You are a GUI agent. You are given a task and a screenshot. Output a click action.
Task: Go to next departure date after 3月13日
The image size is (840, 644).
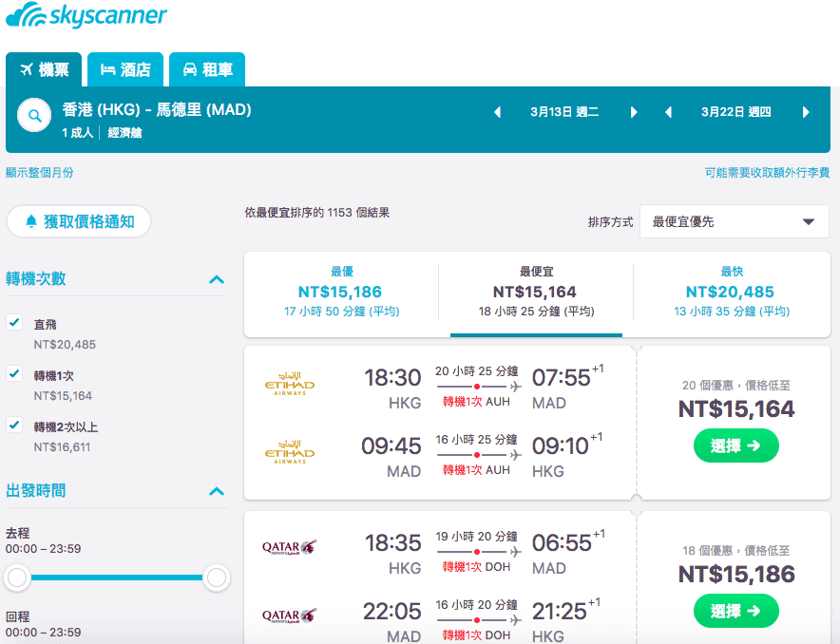(x=634, y=112)
